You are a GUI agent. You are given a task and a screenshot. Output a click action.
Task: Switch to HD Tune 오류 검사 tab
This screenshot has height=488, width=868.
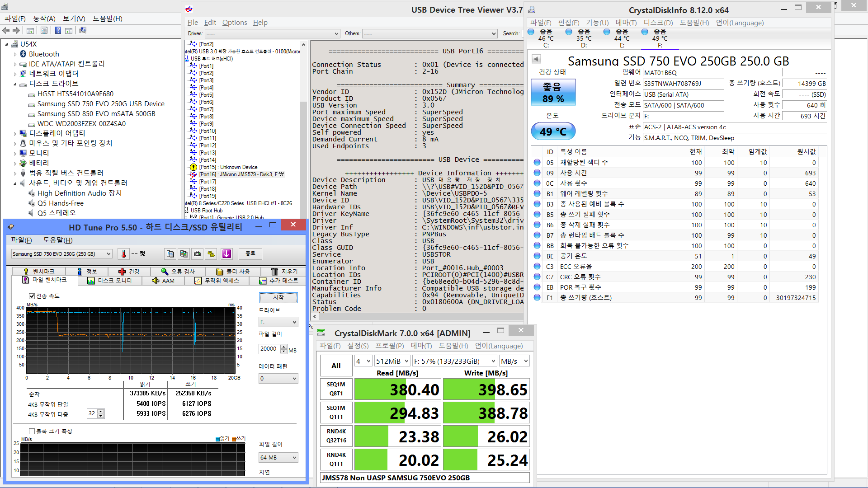178,271
